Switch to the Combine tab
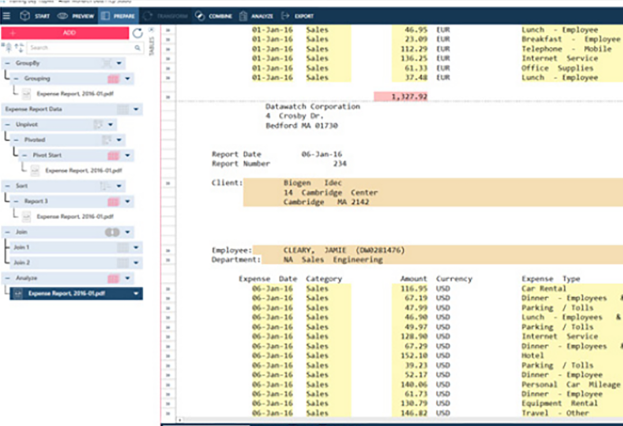Viewport: 623px width, 426px height. (214, 16)
